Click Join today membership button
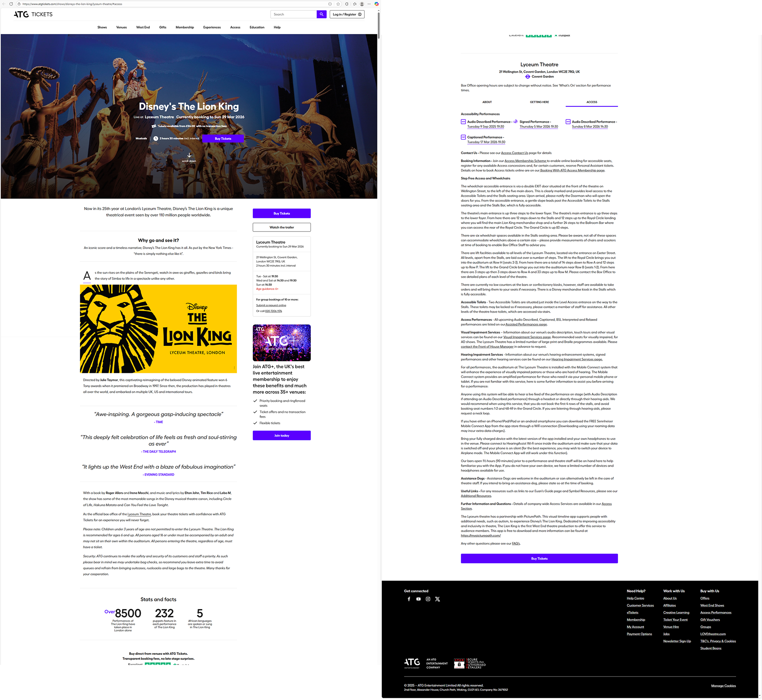762x700 pixels. click(281, 436)
